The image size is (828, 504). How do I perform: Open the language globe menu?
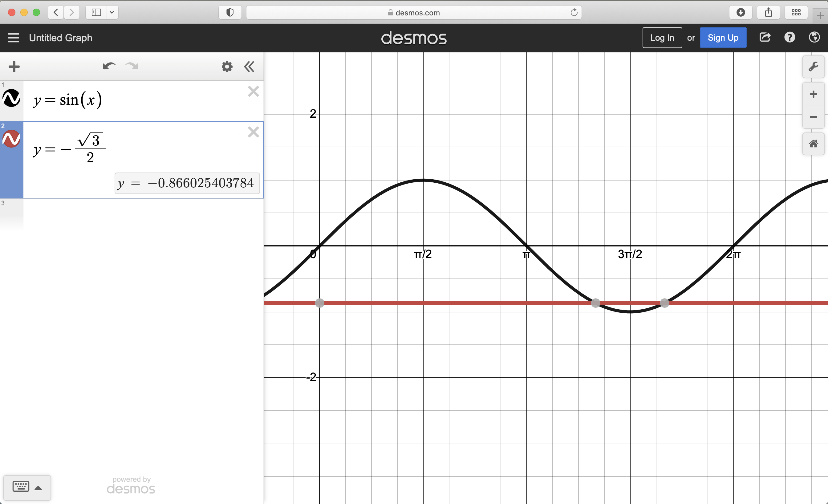coord(814,37)
